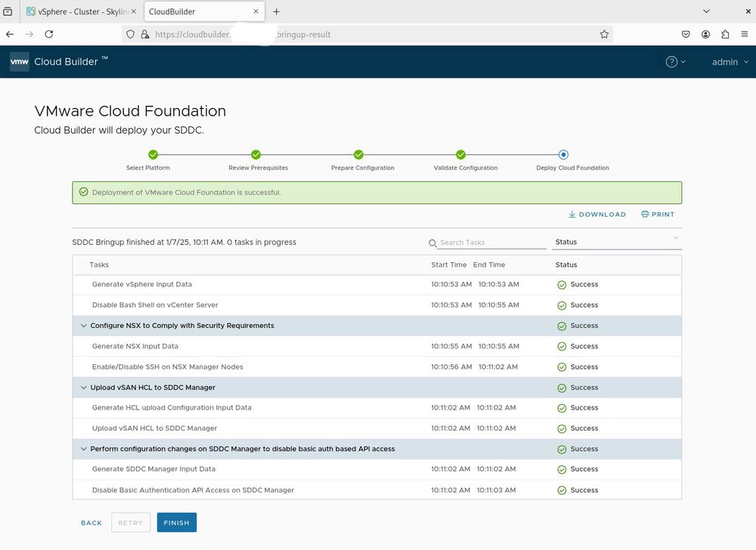Click the Search Tasks input field
756x550 pixels.
[492, 243]
